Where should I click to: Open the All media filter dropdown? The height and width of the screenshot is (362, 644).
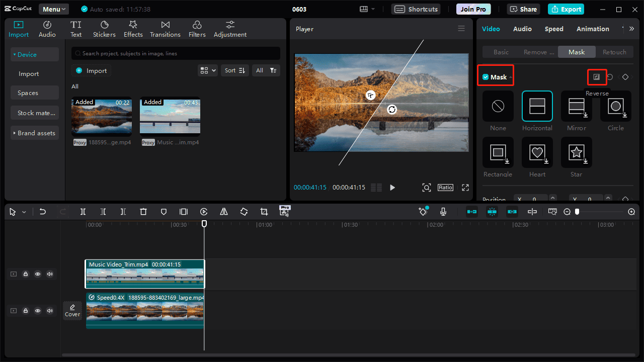266,70
